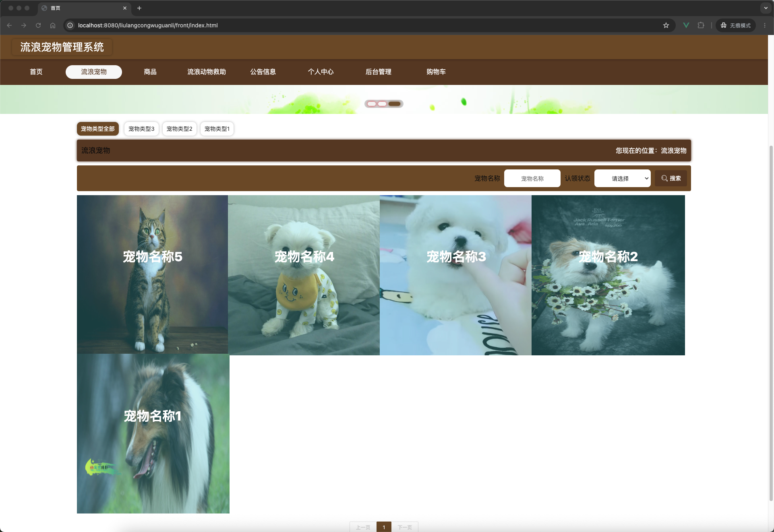
Task: Select second carousel indicator dot
Action: tap(382, 104)
